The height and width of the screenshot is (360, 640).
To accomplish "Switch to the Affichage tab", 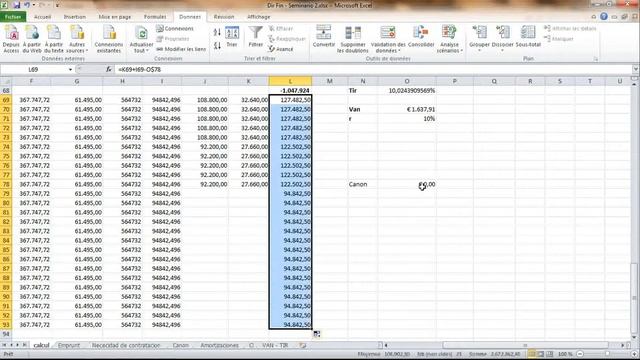I will coord(259,17).
